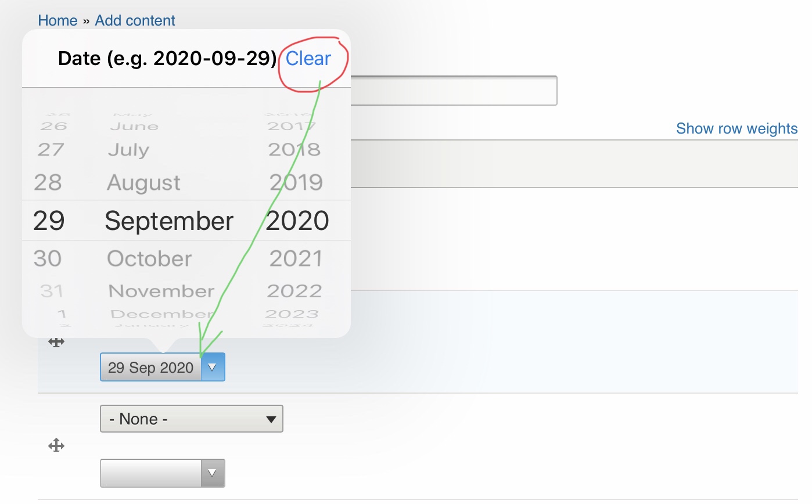The image size is (812, 504).
Task: Select October in the month wheel
Action: click(149, 258)
